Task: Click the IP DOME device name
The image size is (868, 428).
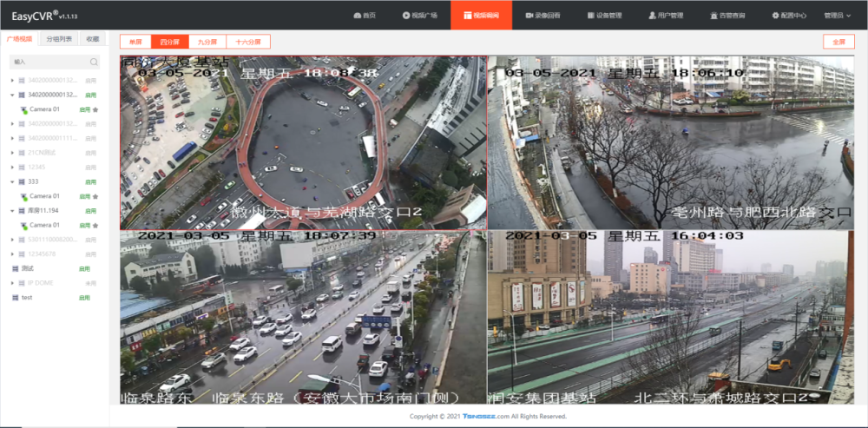Action: [41, 283]
